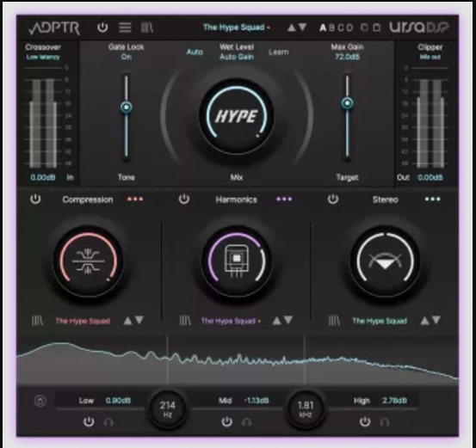
Task: Solo the Low band with headphones icon
Action: click(x=108, y=422)
